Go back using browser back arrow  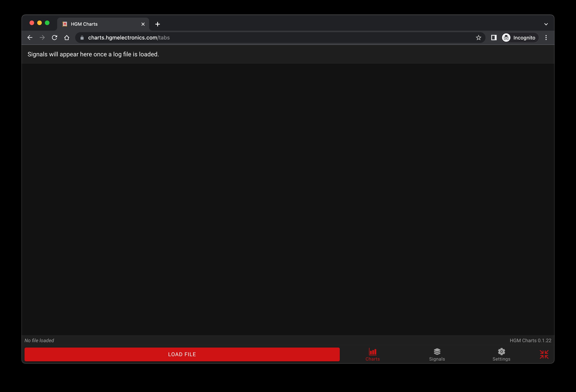pos(30,38)
